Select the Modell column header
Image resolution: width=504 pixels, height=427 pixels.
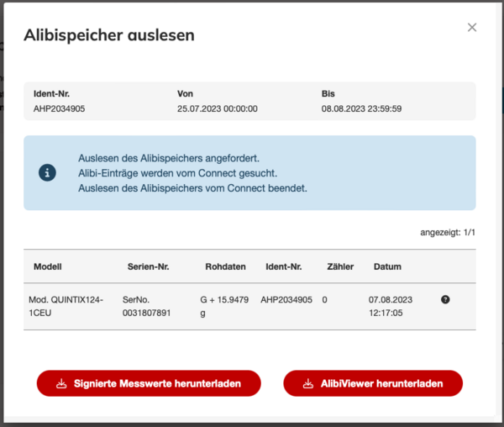click(x=48, y=266)
